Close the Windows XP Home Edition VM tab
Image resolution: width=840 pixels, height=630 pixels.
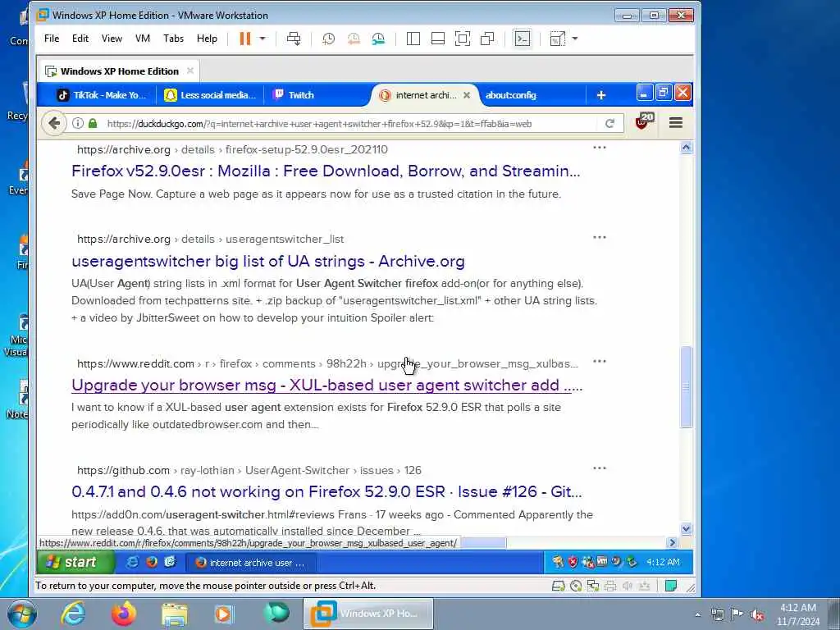[190, 71]
